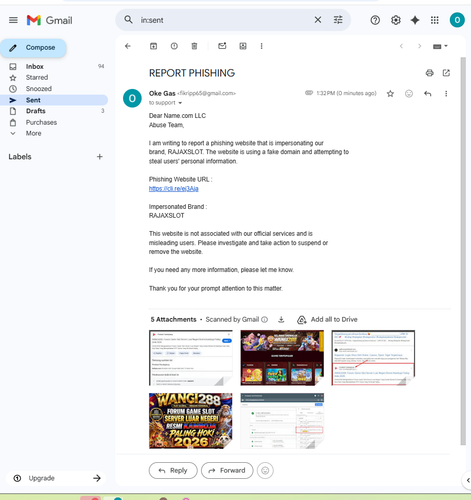The height and width of the screenshot is (500, 471).
Task: Delete this email with trash icon
Action: click(x=194, y=46)
